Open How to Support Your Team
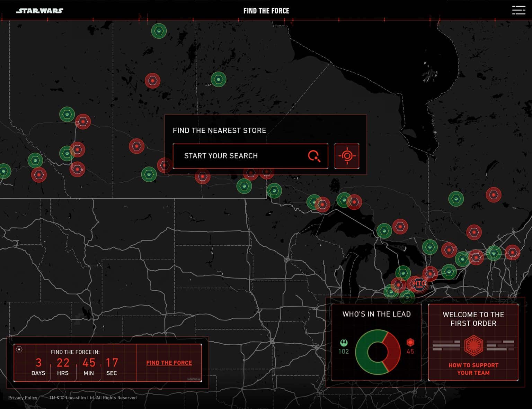The height and width of the screenshot is (409, 532). pyautogui.click(x=473, y=369)
